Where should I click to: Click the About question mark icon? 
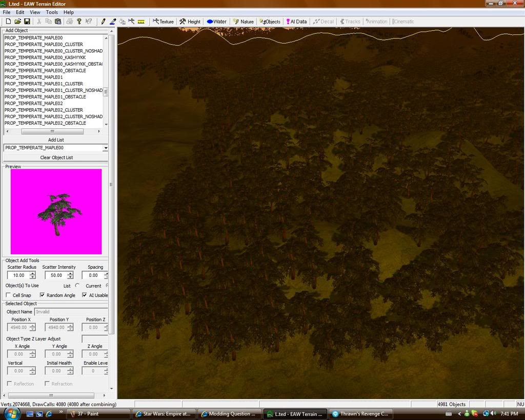(x=79, y=22)
